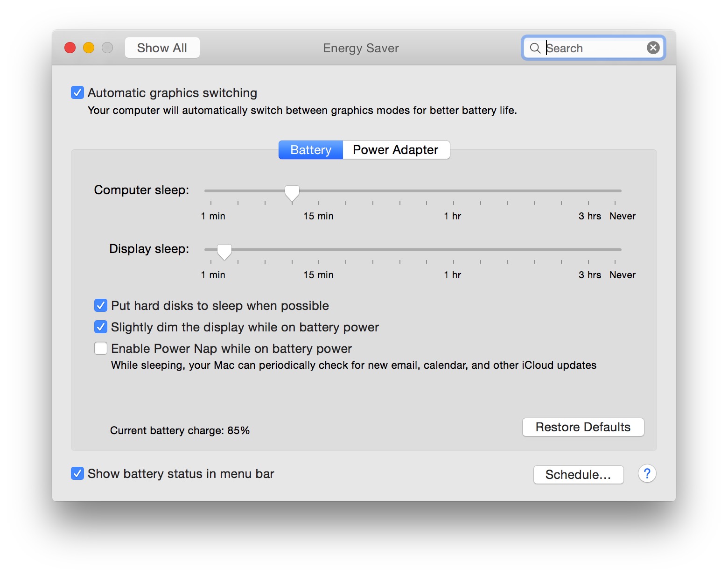Set Display sleep slider to 1 hr tick

(x=453, y=250)
